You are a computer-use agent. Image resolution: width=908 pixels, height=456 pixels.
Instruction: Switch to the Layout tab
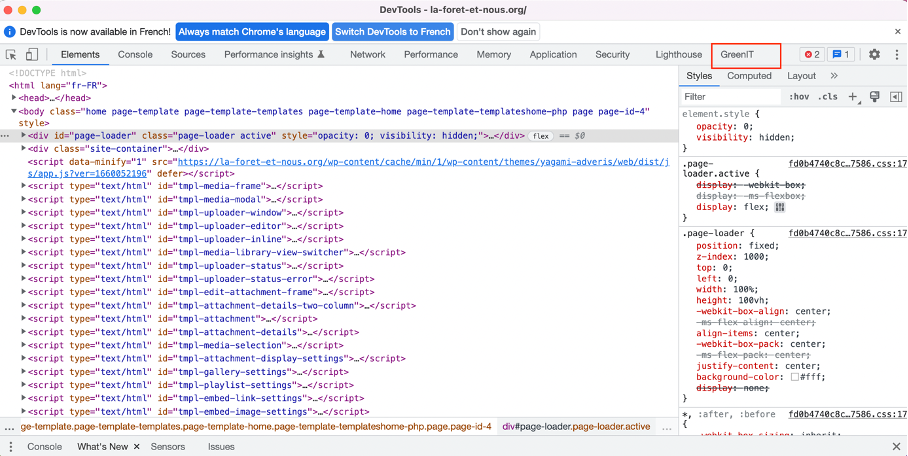801,76
